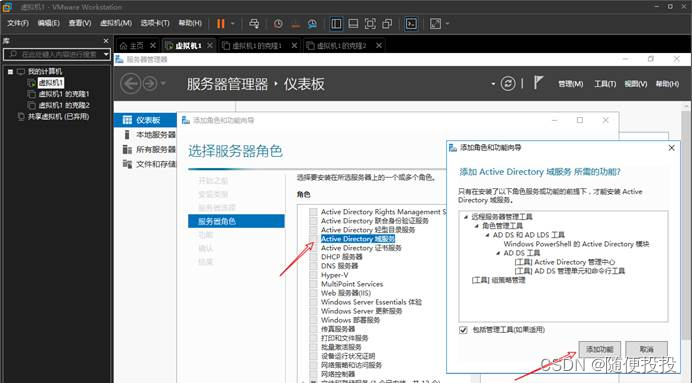Close the 主页 tab

pos(153,45)
